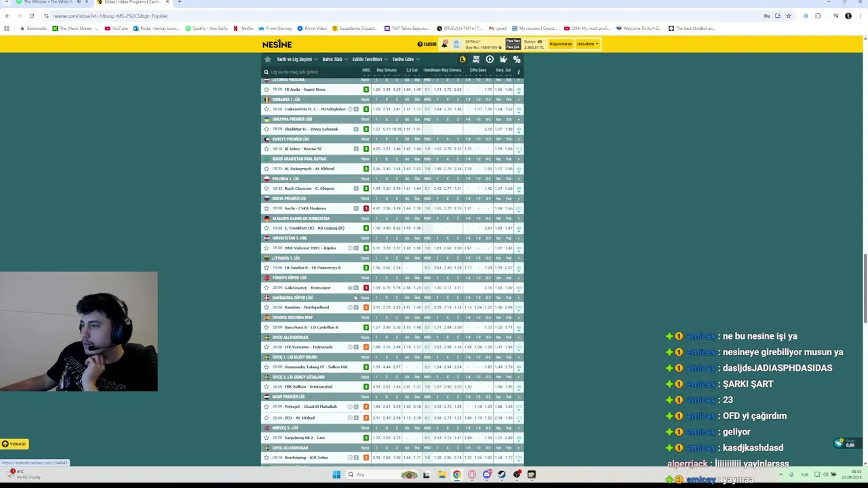The width and height of the screenshot is (868, 488).
Task: Toggle balance visibility eye icon
Action: coord(540,41)
